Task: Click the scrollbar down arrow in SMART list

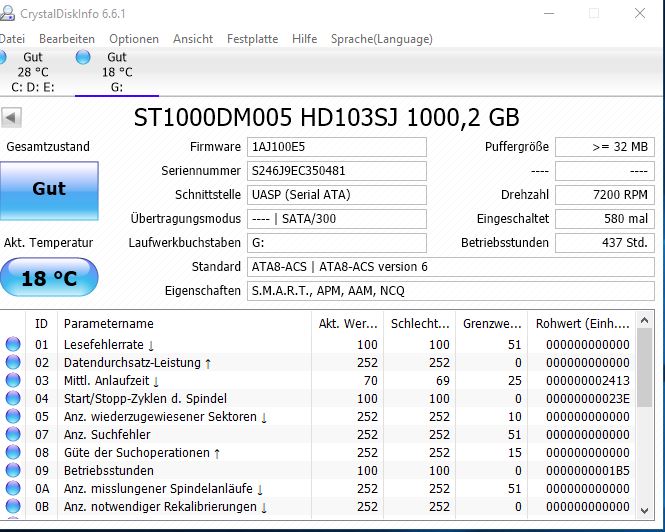Action: 645,510
